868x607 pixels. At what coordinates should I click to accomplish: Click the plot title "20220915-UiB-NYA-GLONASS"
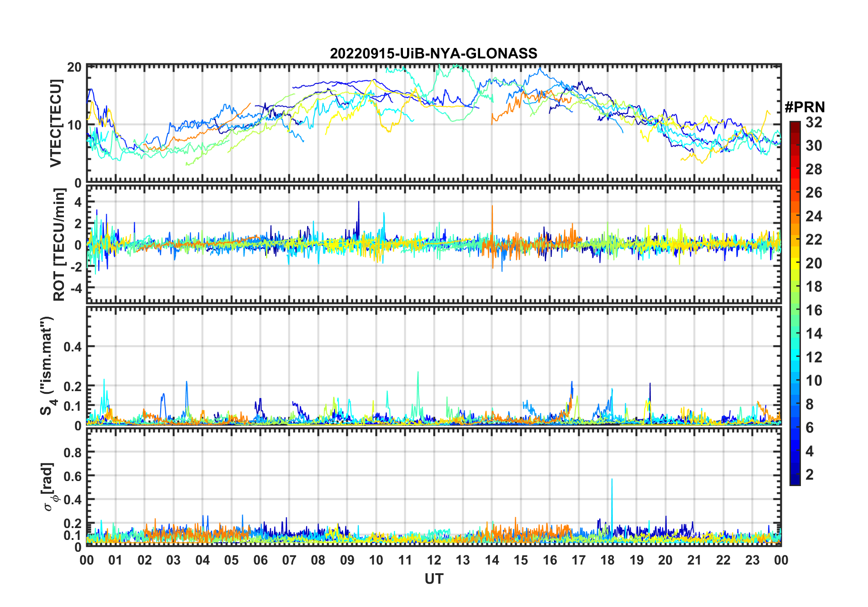[x=434, y=53]
